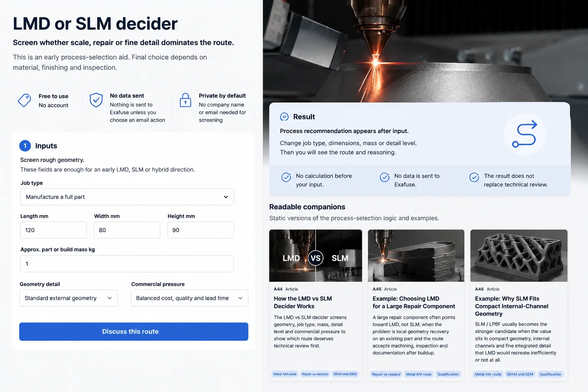Screen dimensions: 588x392
Task: Click checkmark beside No calculation before your input
Action: [286, 177]
